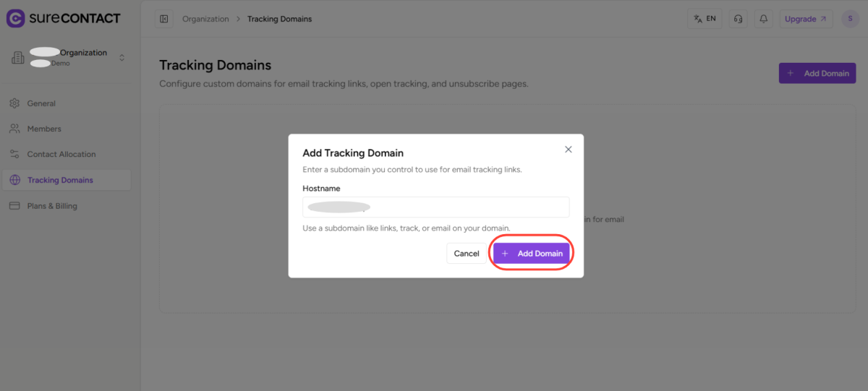Open the notifications bell
Viewport: 868px width, 391px height.
point(762,19)
